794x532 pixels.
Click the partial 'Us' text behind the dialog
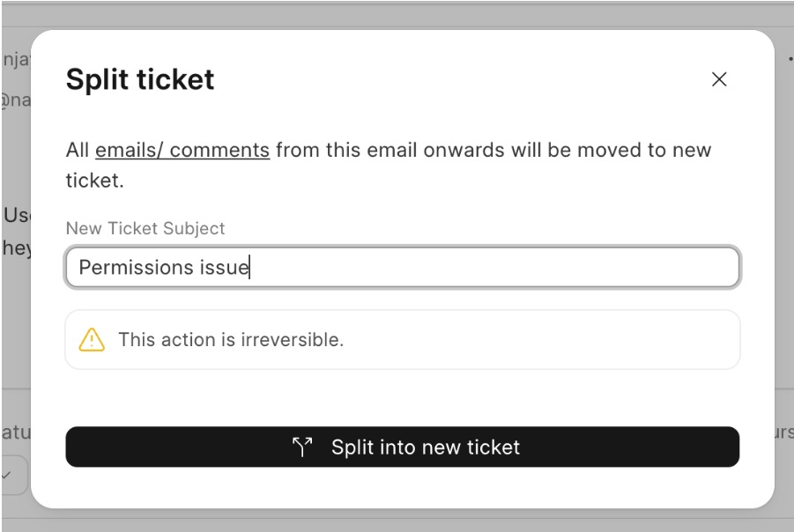pos(18,215)
